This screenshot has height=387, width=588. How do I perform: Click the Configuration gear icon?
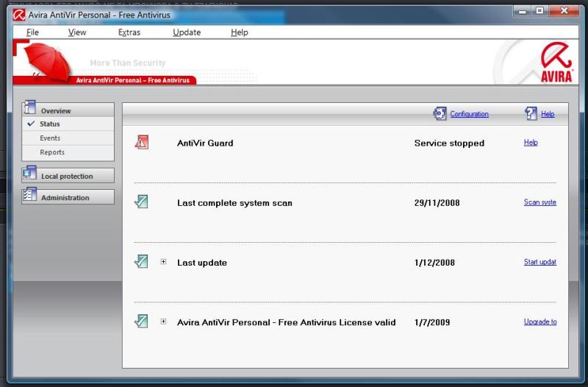pyautogui.click(x=440, y=113)
